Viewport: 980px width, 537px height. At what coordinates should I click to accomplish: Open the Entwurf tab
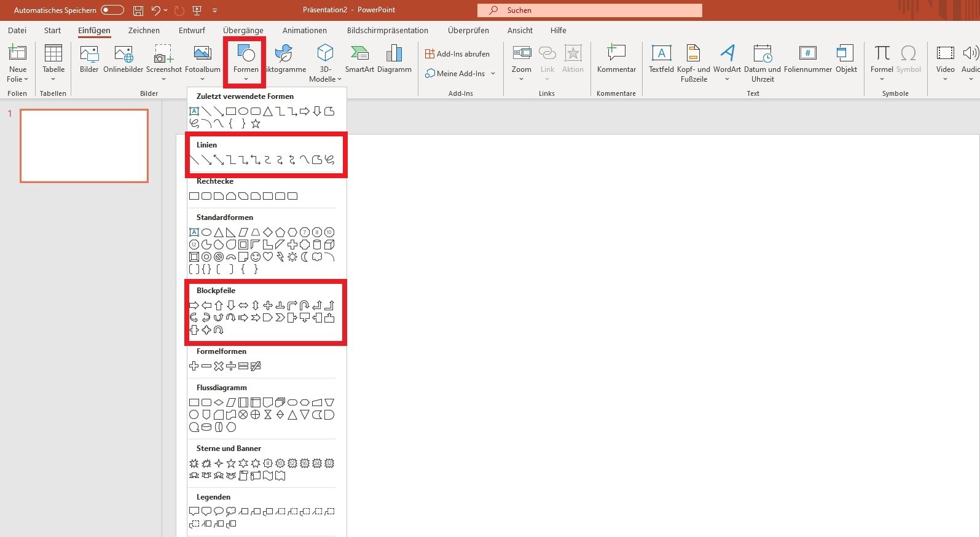coord(192,30)
